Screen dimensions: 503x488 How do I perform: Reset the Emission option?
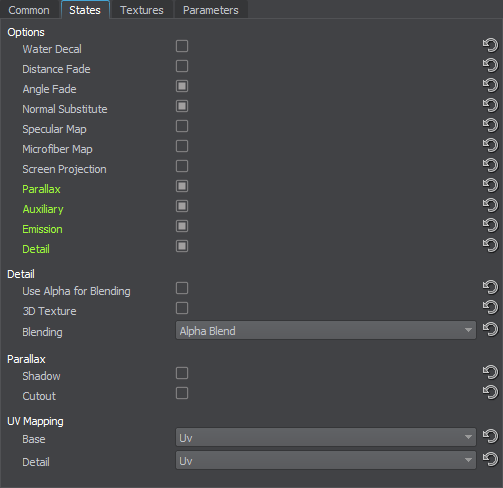pos(490,225)
